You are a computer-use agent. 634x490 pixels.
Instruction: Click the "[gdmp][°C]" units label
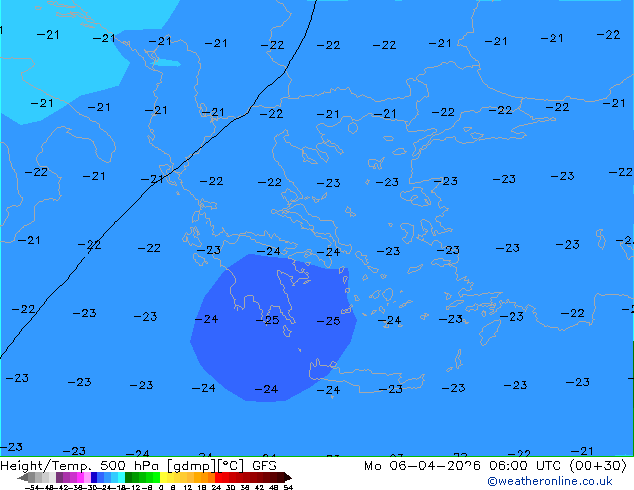205,466
